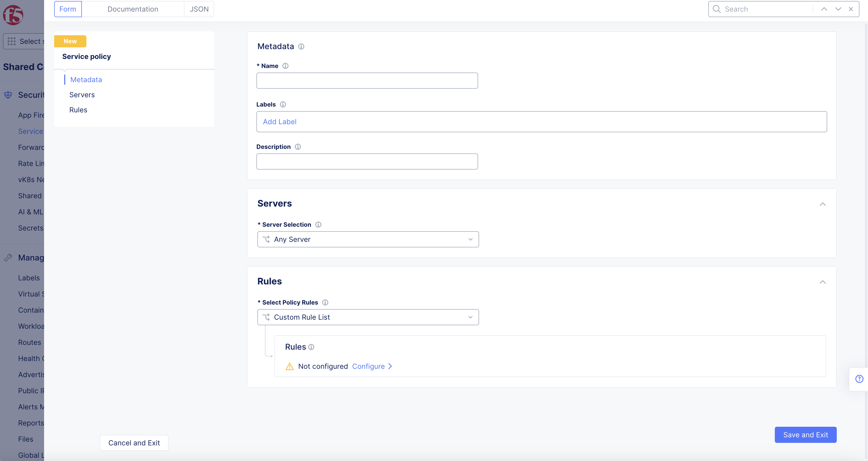Click into the Name input field
The width and height of the screenshot is (868, 461).
pyautogui.click(x=367, y=81)
